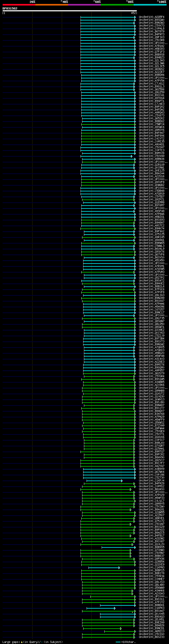Click the purple ~60% identity legend segment
The image size is (169, 644).
click(x=84, y=5)
